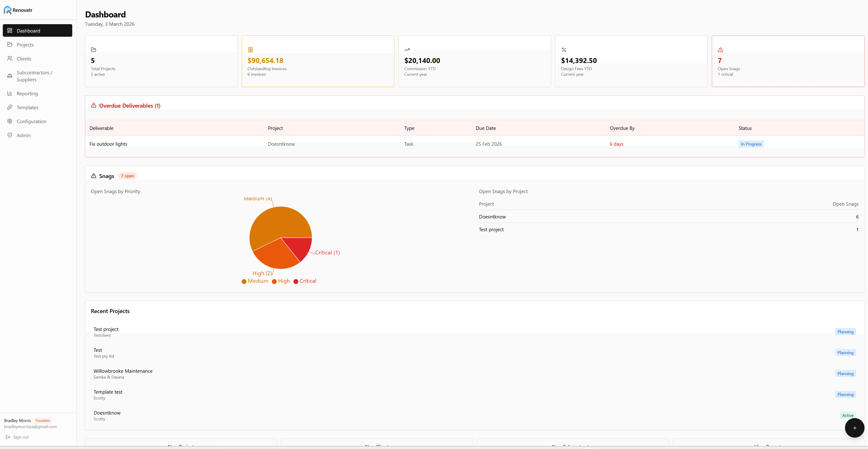This screenshot has height=449, width=868.
Task: Click the Admin shield icon
Action: 10,135
